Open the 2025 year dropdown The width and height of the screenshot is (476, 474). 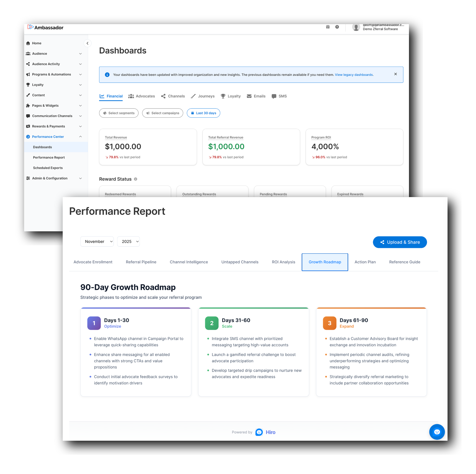click(128, 241)
